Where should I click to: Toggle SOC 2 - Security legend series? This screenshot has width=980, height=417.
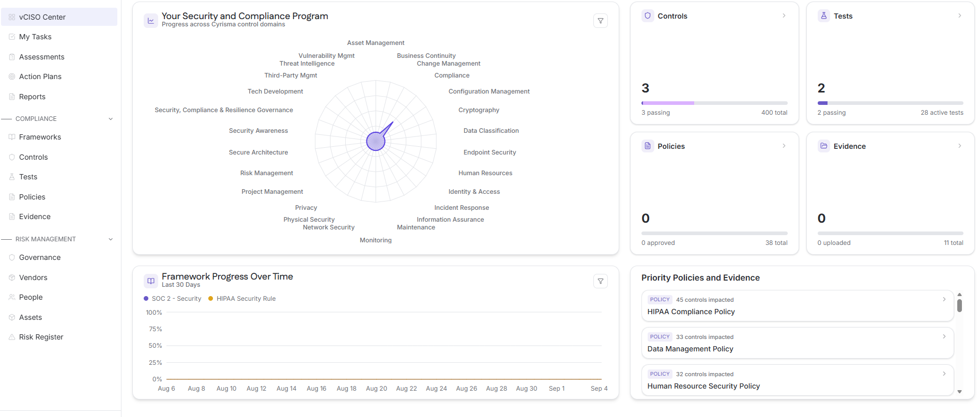173,299
